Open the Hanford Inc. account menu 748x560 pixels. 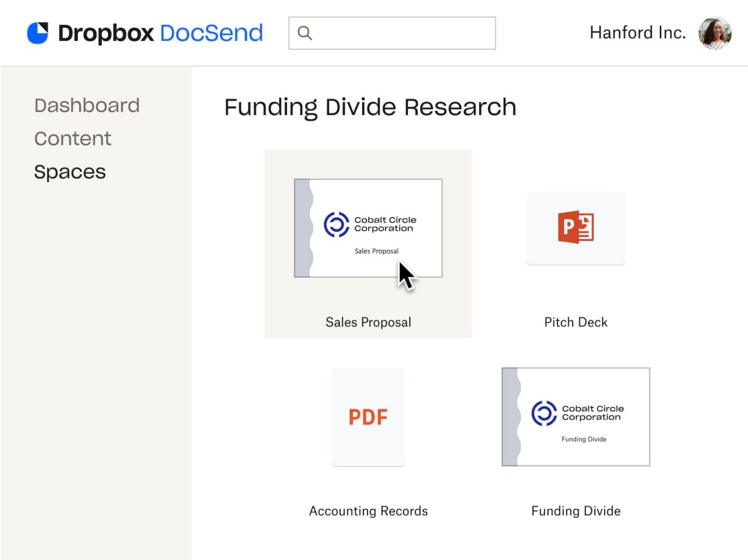[638, 33]
